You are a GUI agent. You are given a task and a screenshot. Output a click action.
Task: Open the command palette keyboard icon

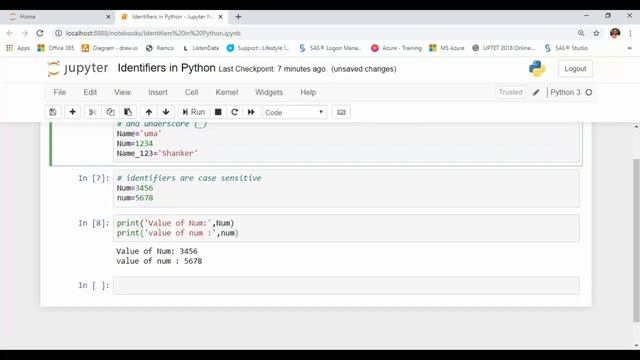pos(341,112)
